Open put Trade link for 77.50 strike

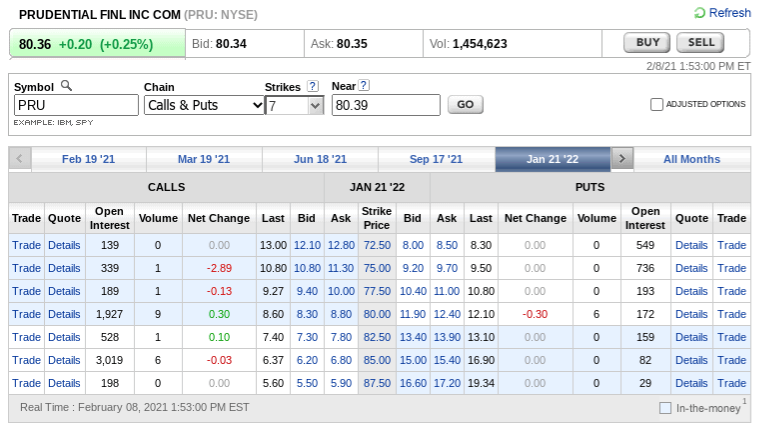coord(732,291)
